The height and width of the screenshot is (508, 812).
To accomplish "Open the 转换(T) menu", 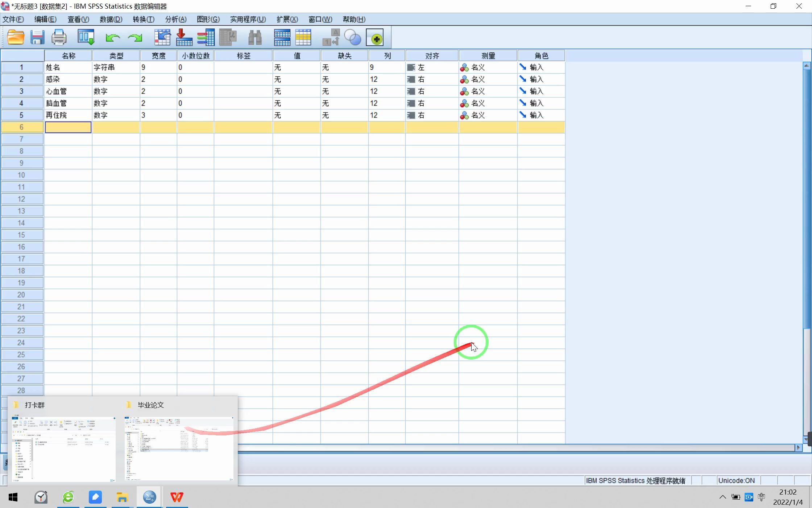I will click(144, 19).
